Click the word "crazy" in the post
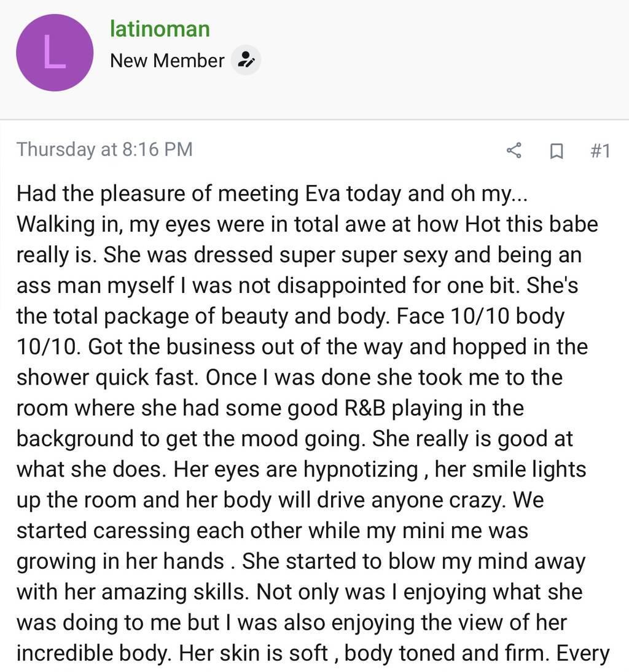 (473, 500)
